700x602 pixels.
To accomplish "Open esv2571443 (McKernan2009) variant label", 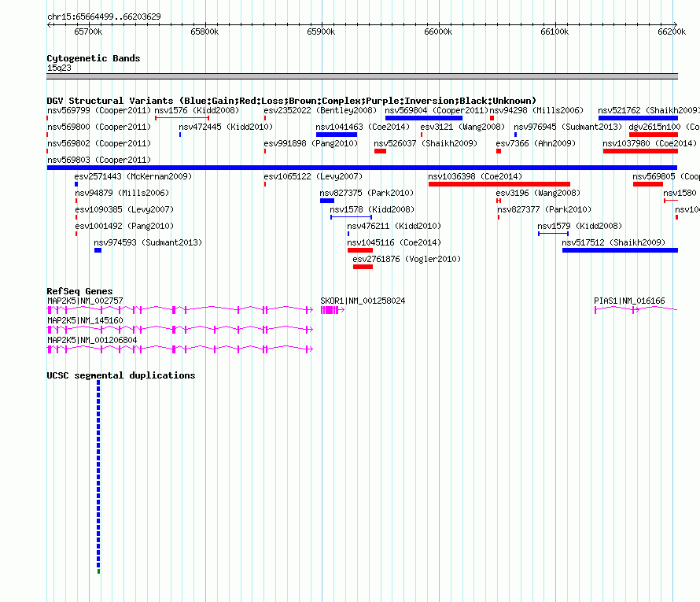I will pos(133,176).
